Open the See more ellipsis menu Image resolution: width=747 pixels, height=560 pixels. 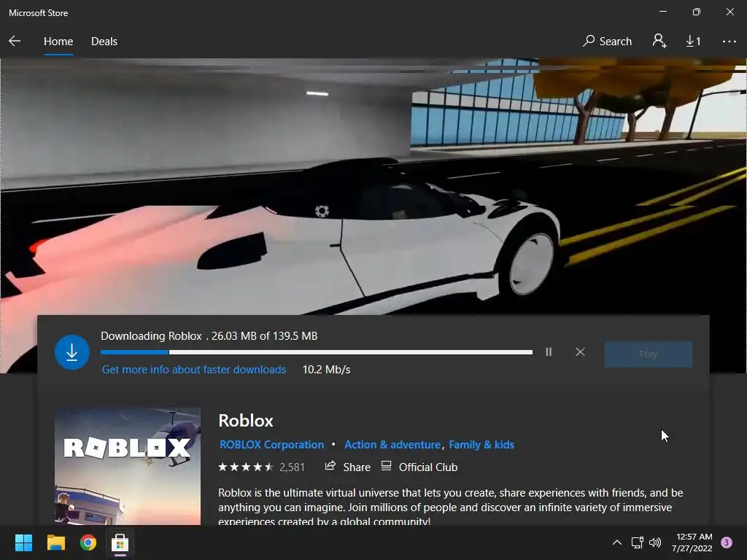tap(729, 42)
